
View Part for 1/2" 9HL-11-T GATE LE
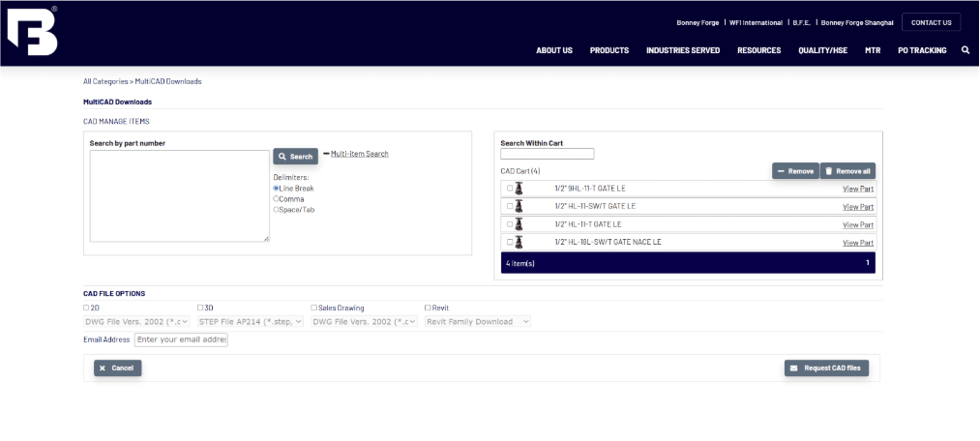coord(858,189)
